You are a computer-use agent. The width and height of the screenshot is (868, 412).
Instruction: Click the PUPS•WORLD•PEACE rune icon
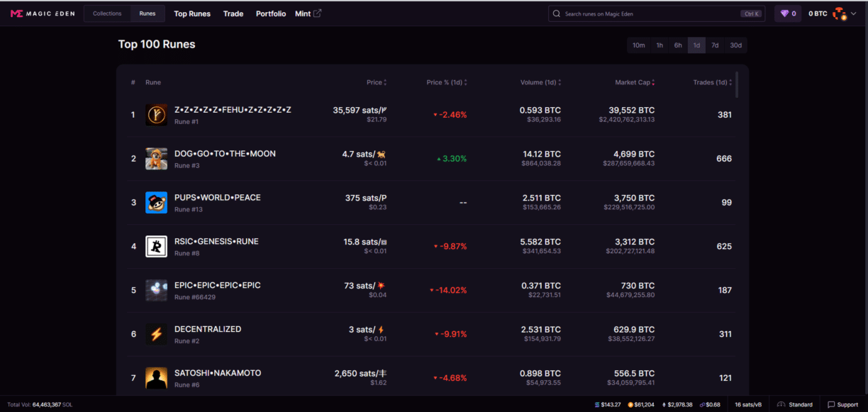pyautogui.click(x=156, y=203)
